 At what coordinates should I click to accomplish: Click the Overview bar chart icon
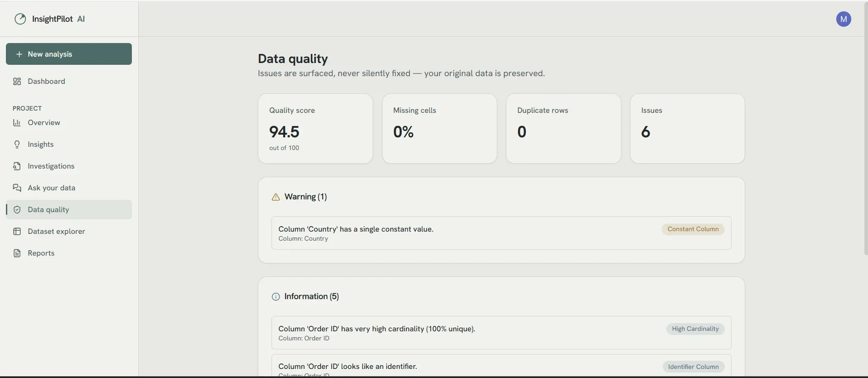pyautogui.click(x=17, y=123)
